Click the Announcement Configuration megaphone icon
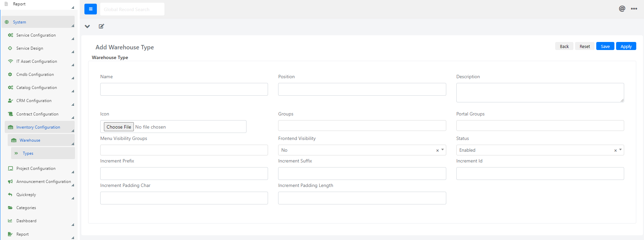 pyautogui.click(x=10, y=181)
